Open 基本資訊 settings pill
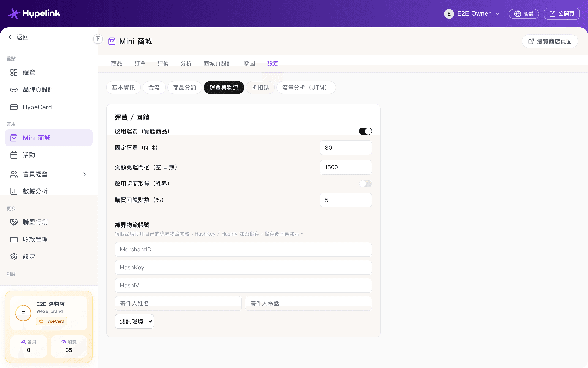Image resolution: width=588 pixels, height=368 pixels. [x=124, y=88]
